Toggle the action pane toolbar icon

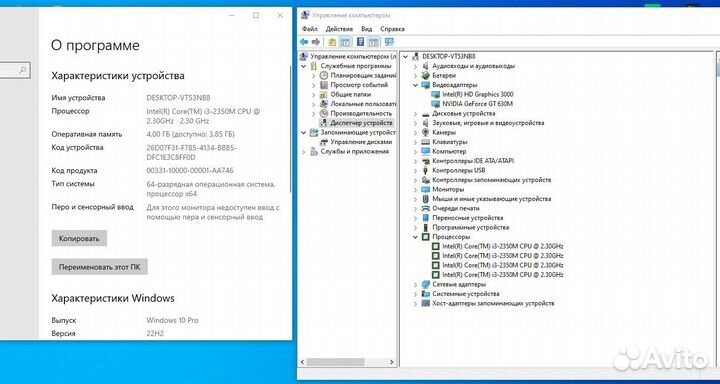374,42
